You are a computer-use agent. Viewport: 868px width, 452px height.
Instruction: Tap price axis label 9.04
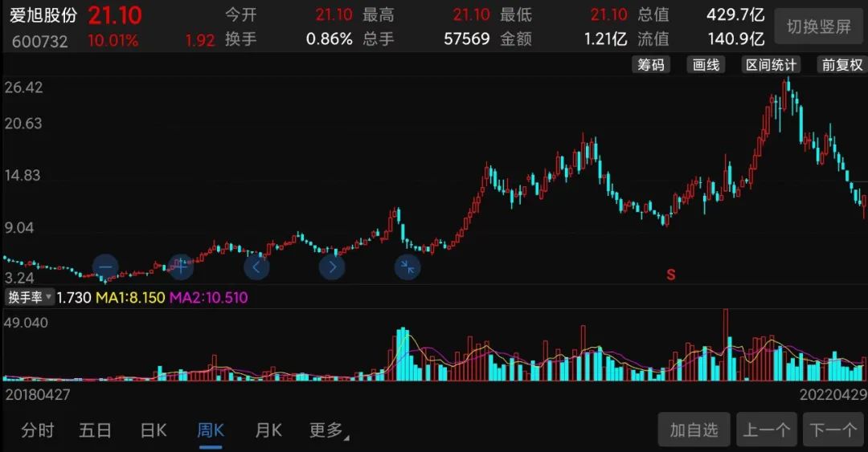click(x=18, y=228)
